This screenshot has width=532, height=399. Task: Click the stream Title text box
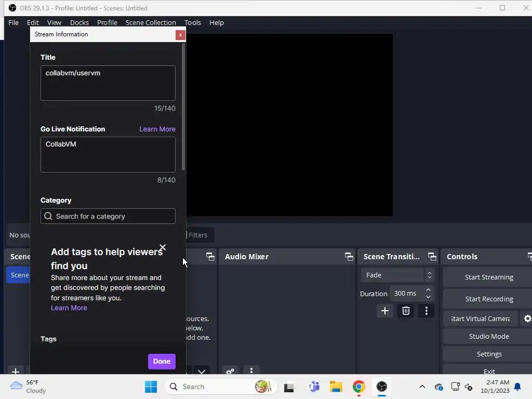108,83
